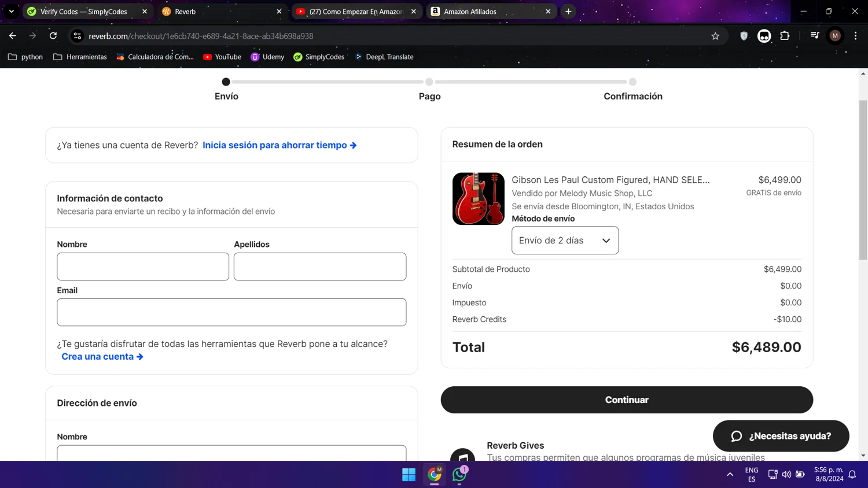Click the Continuar button
The width and height of the screenshot is (868, 488).
pyautogui.click(x=627, y=400)
